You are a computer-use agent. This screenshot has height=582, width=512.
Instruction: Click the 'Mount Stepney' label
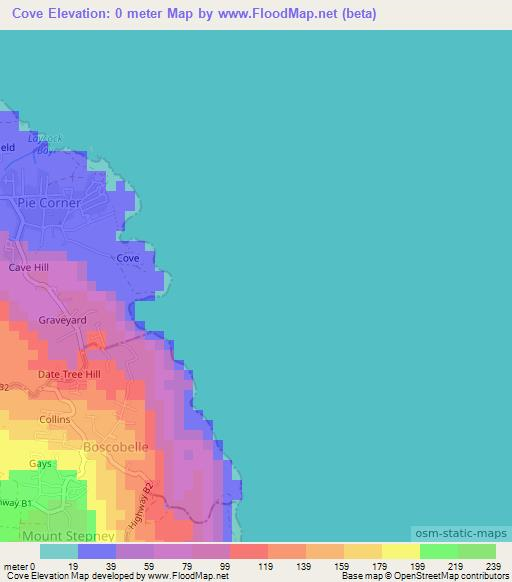(x=68, y=536)
